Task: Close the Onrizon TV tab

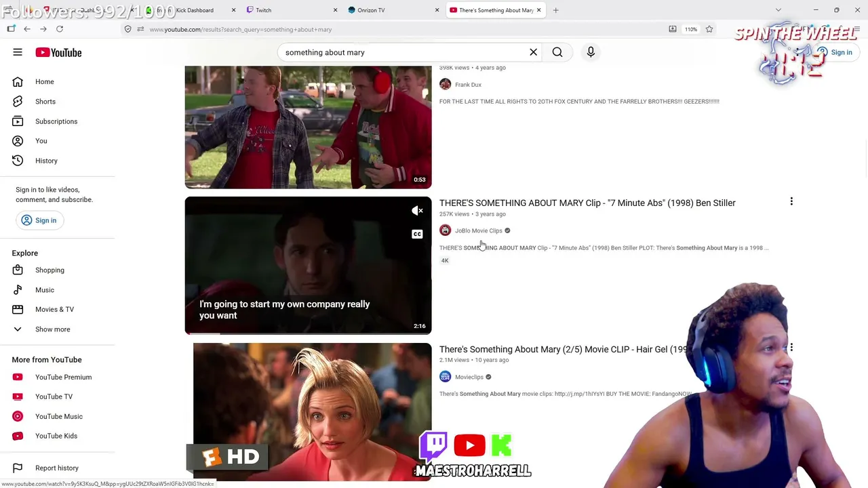Action: pyautogui.click(x=437, y=10)
